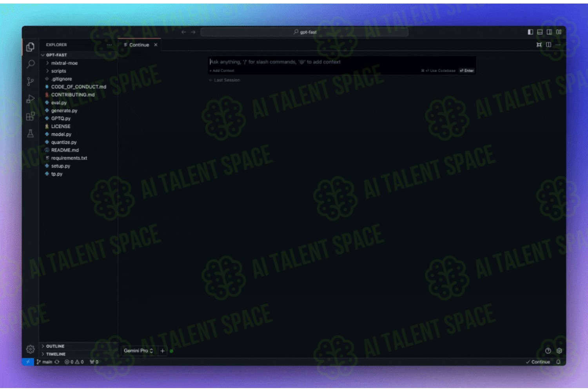Go forward using the title bar arrow
This screenshot has width=588, height=392.
pyautogui.click(x=193, y=32)
